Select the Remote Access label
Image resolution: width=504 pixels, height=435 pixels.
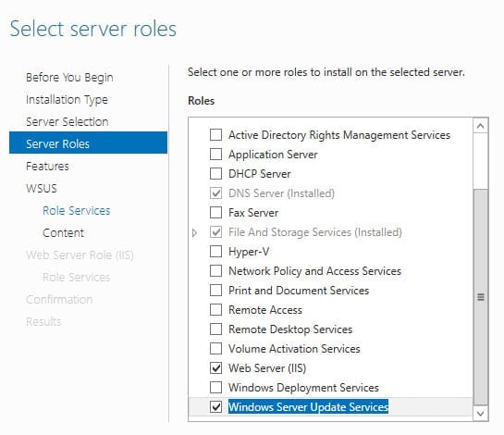[x=265, y=309]
